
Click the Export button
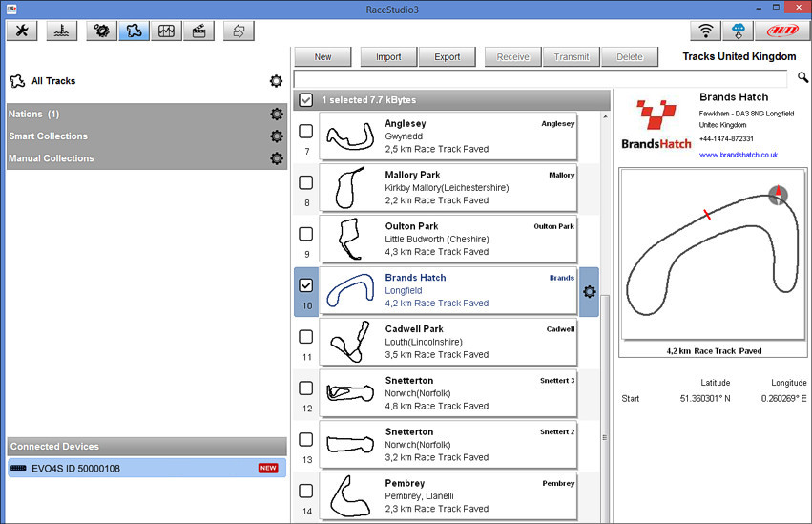coord(447,57)
